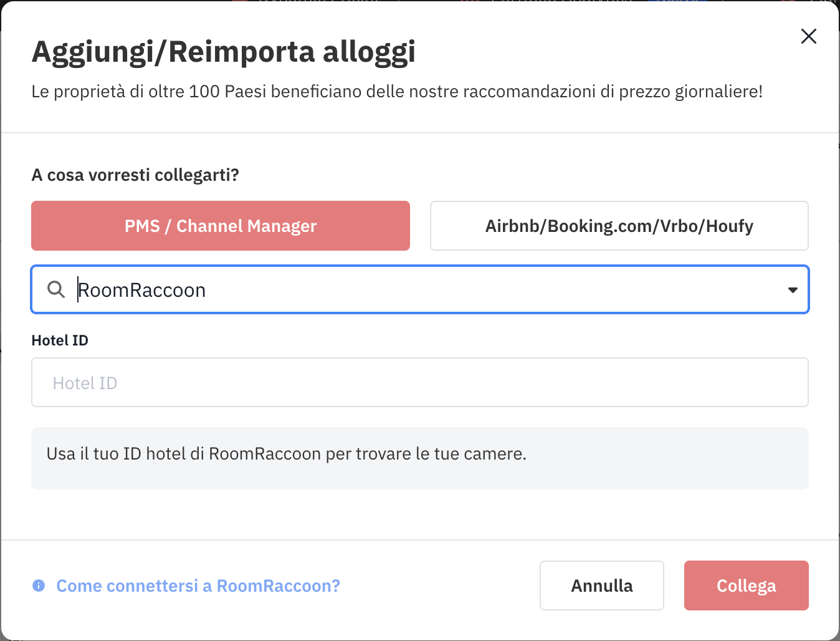Click the A cosa vorresti collegarti? label
Viewport: 840px width, 641px height.
click(135, 175)
